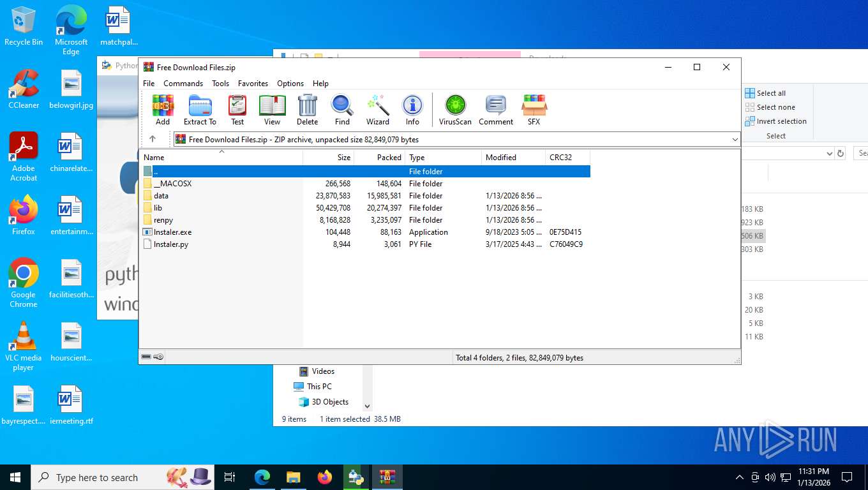Click Select none in Explorer ribbon
The image size is (868, 490).
pyautogui.click(x=770, y=107)
